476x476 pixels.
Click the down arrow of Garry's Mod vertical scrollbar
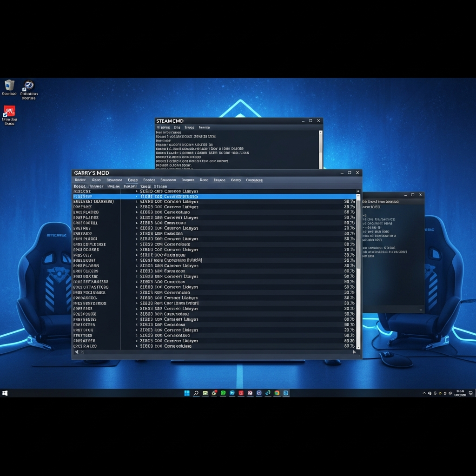[358, 347]
